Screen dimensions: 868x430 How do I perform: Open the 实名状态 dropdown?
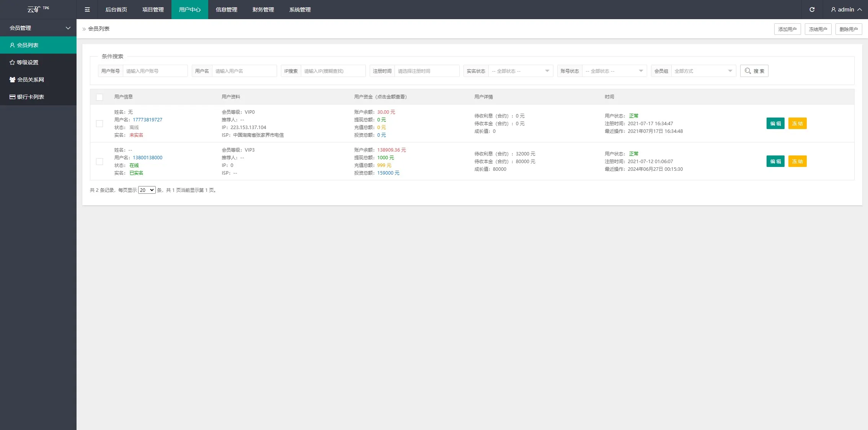[x=520, y=71]
